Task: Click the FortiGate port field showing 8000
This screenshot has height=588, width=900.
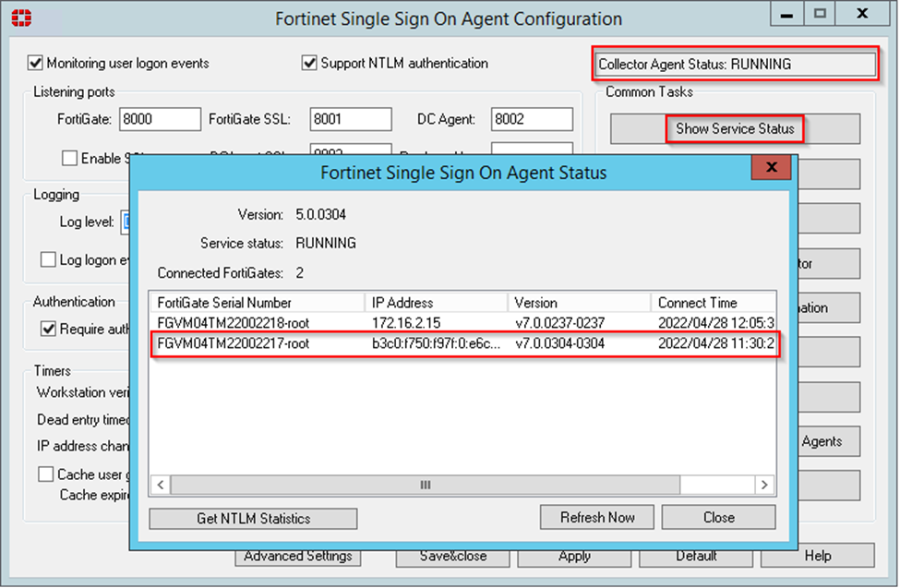Action: [x=160, y=119]
